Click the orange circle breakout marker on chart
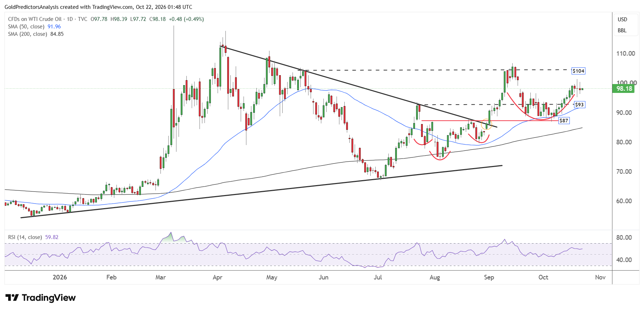 point(486,124)
